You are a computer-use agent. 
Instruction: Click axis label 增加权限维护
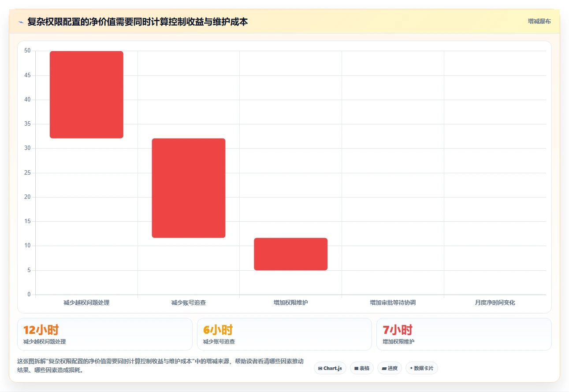click(x=291, y=302)
